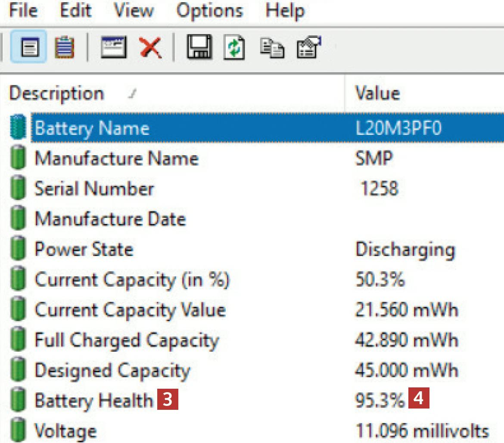504x443 pixels.
Task: Click the floppy disk save icon
Action: pos(199,47)
